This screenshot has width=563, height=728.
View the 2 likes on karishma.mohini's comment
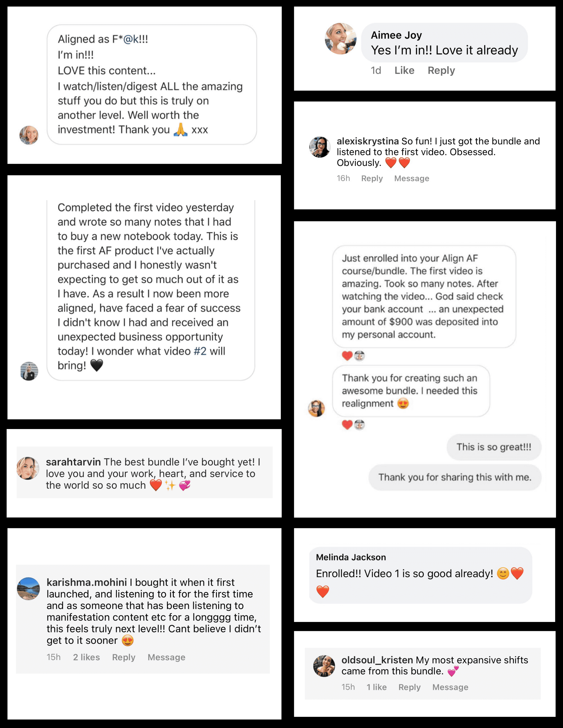pos(86,657)
